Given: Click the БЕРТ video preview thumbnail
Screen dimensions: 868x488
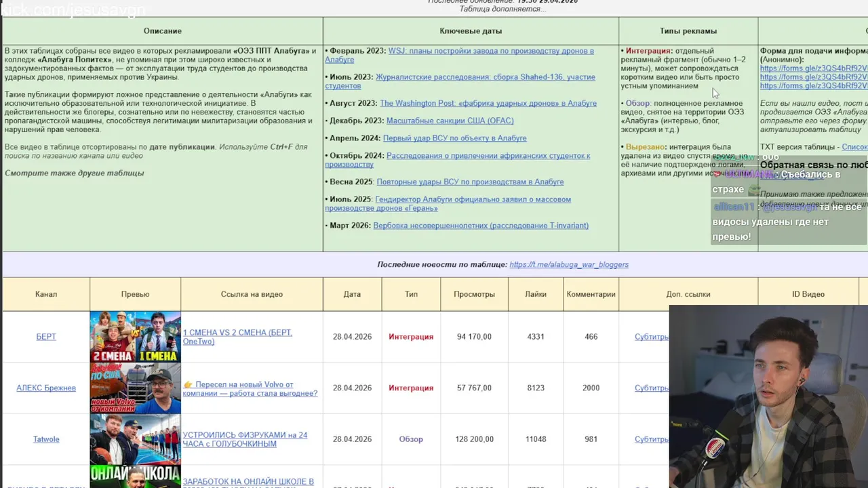Looking at the screenshot, I should (136, 337).
